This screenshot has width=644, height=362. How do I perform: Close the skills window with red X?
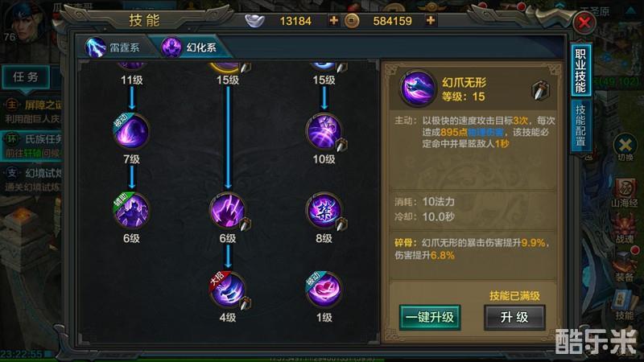(x=584, y=23)
